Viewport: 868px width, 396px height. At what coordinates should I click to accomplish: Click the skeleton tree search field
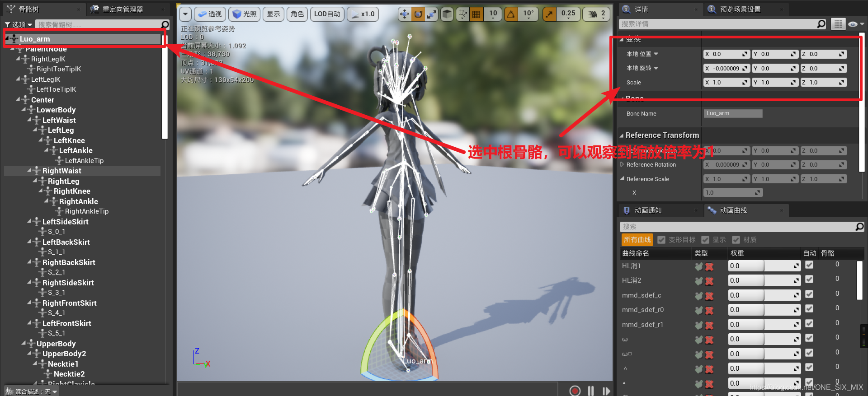97,24
